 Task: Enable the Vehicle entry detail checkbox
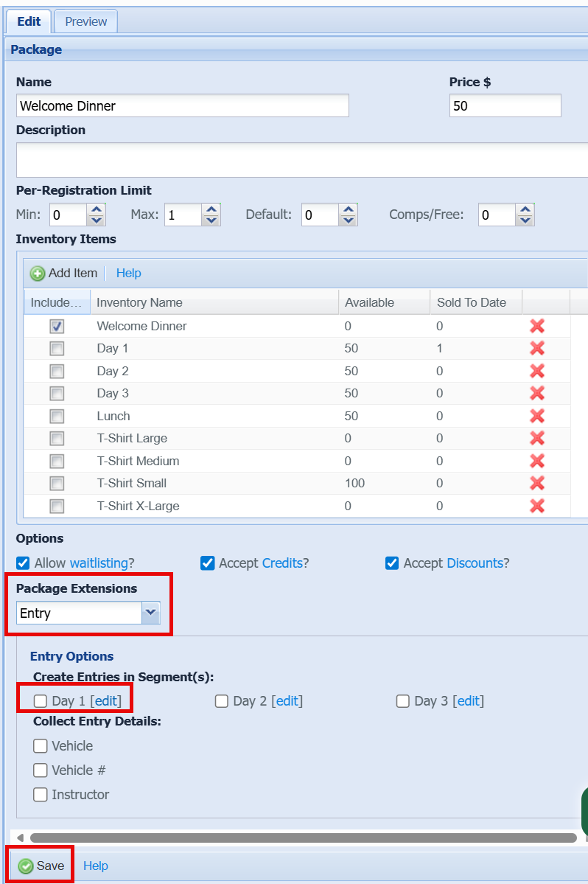pos(41,746)
